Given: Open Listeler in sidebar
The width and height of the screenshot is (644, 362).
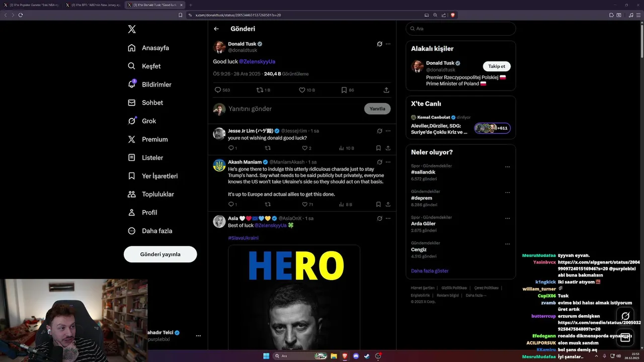Looking at the screenshot, I should pyautogui.click(x=145, y=157).
